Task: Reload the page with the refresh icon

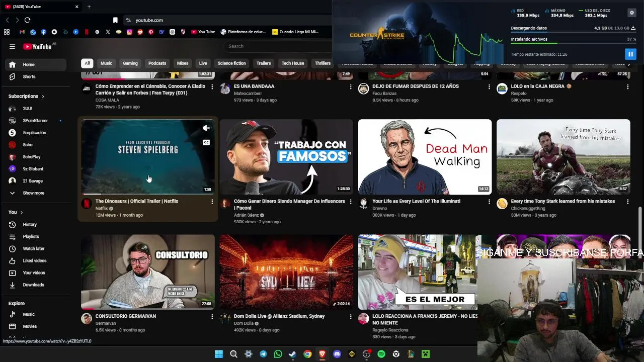Action: 27,20
